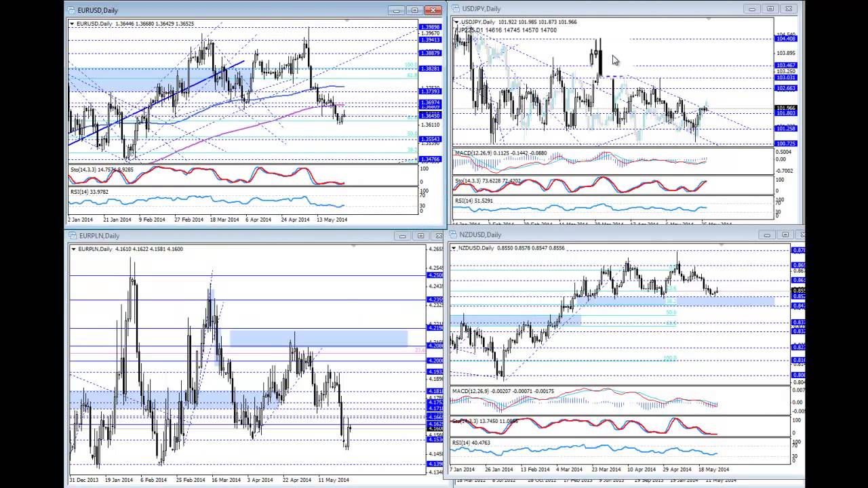Click the Sto(14,3,3) 13.7450 label in NZDUSD
Screen dimensions: 868x488
click(486, 421)
